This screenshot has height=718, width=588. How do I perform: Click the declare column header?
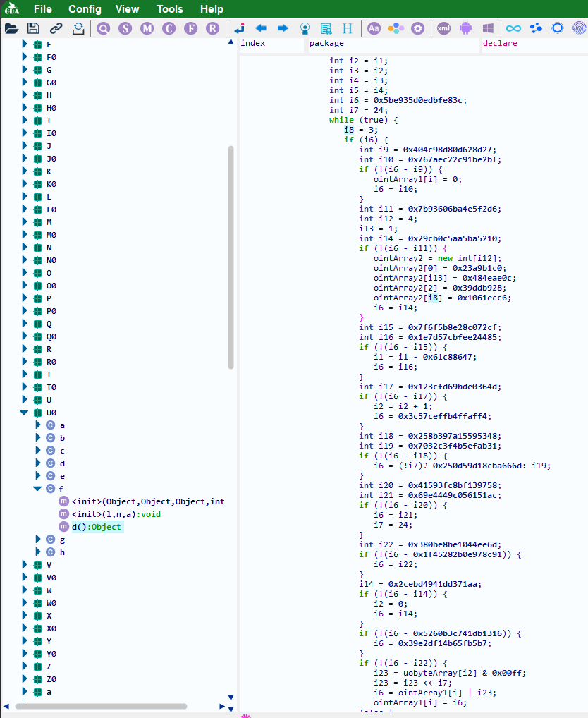pos(499,44)
